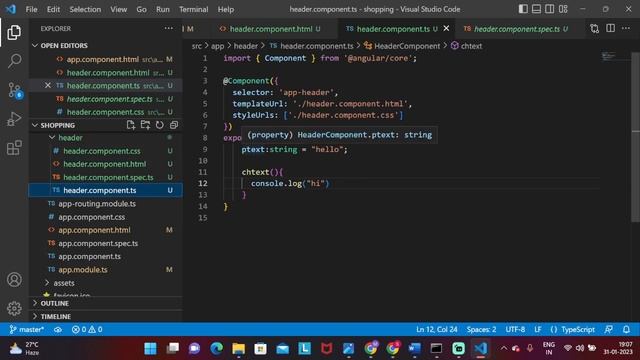640x360 pixels.
Task: Toggle the bottom panel layout button
Action: [x=536, y=9]
